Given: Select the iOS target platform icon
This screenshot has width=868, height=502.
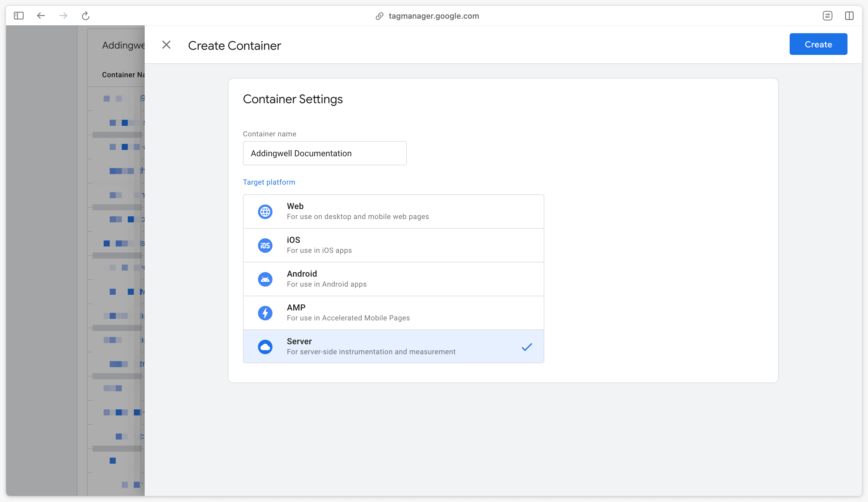Looking at the screenshot, I should pyautogui.click(x=264, y=244).
